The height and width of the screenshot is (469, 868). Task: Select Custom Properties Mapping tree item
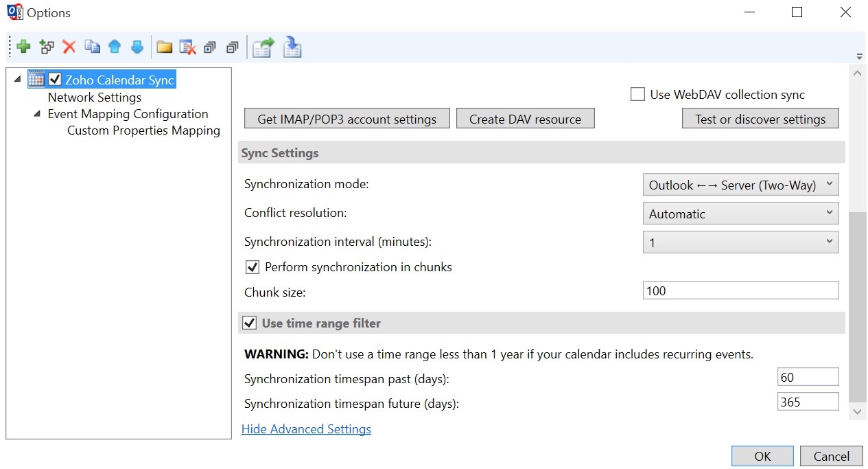(143, 130)
